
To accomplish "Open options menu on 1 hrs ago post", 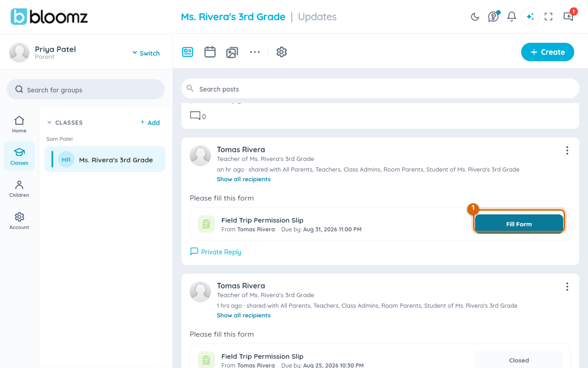I will [567, 287].
